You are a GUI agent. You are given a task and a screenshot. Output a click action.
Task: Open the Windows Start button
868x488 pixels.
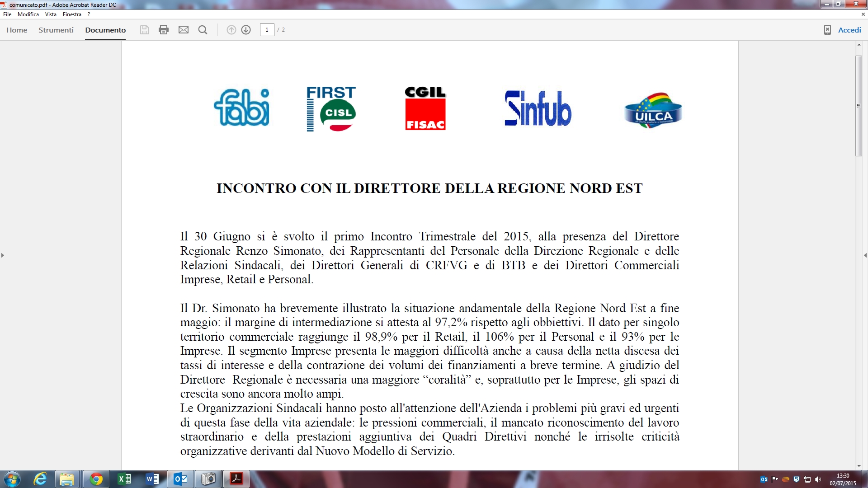[12, 479]
